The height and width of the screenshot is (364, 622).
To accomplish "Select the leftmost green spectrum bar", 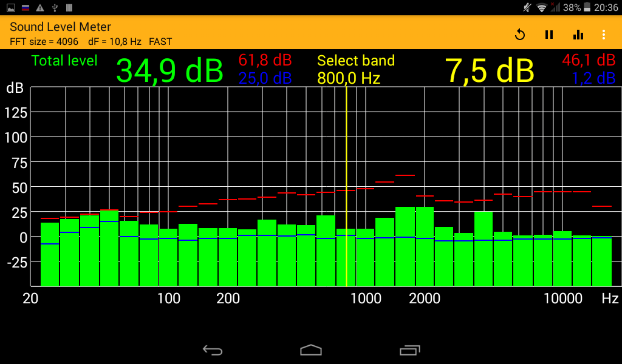I will tap(50, 254).
